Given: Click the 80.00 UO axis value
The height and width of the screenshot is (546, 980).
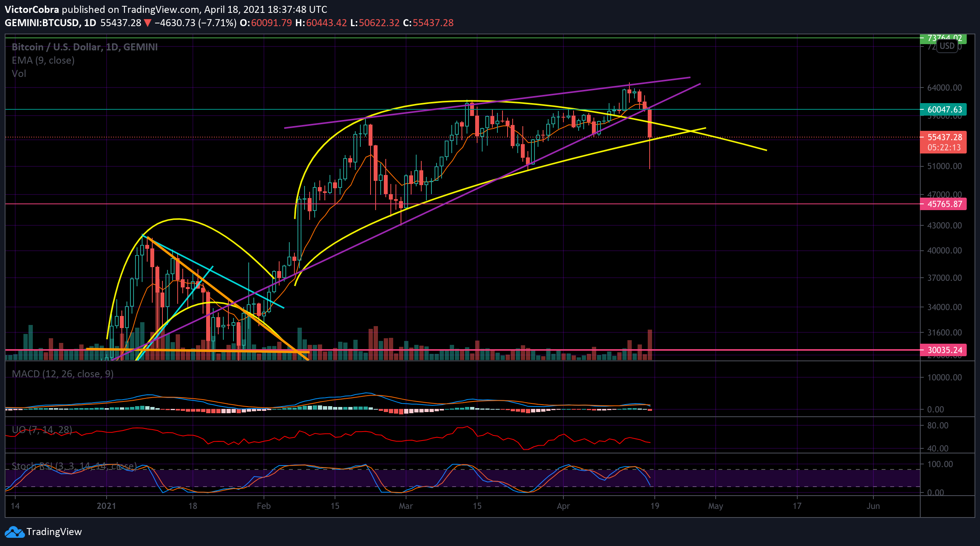Looking at the screenshot, I should click(x=938, y=425).
